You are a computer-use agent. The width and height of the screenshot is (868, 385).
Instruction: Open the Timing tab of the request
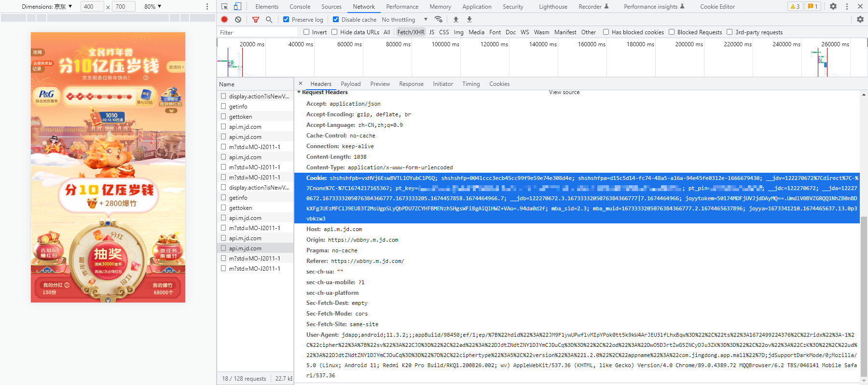click(471, 83)
